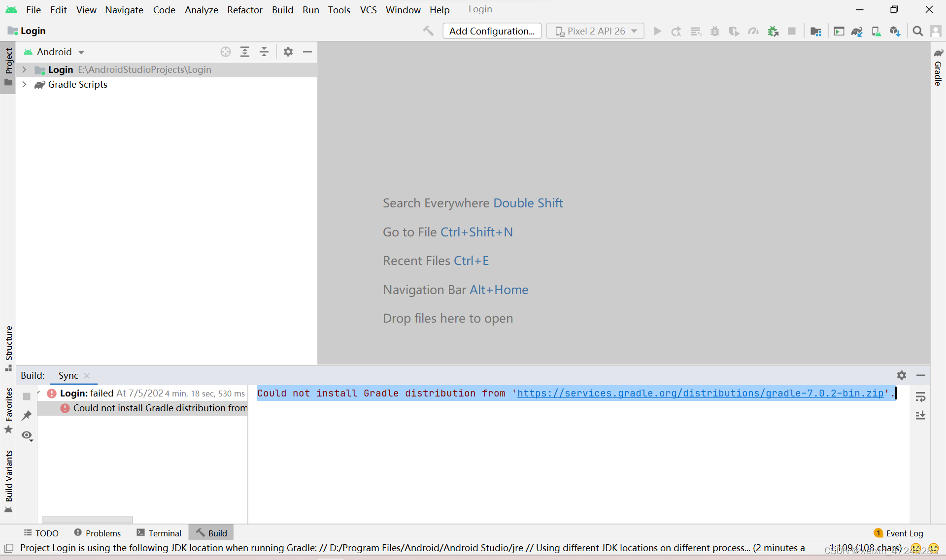Click the status bar tool-windows toggle icon

click(9, 548)
